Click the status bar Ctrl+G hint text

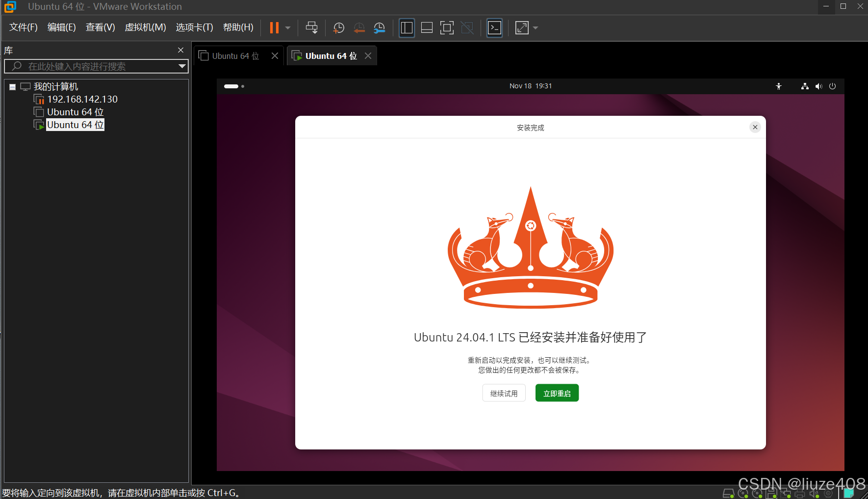pos(122,493)
